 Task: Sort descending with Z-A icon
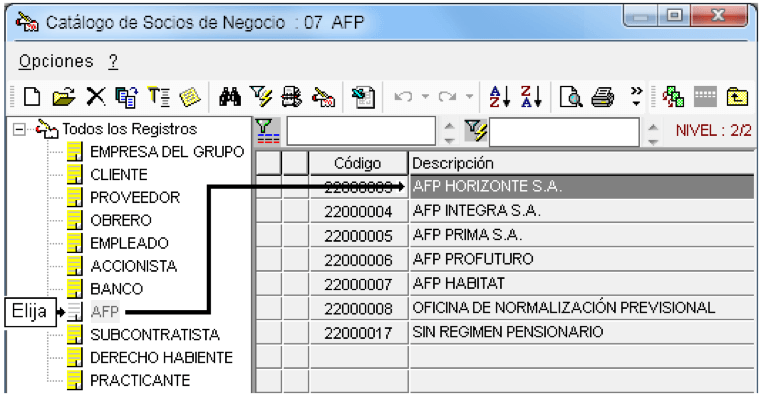530,97
